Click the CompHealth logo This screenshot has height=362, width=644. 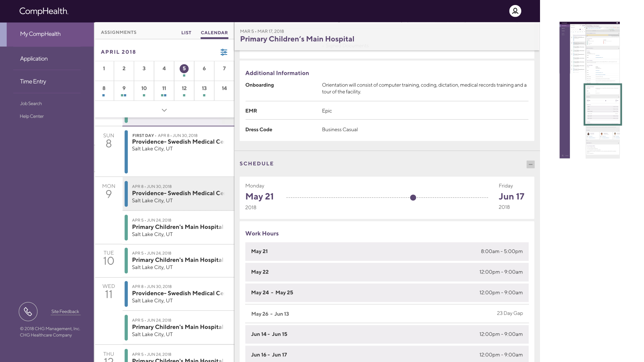[44, 11]
